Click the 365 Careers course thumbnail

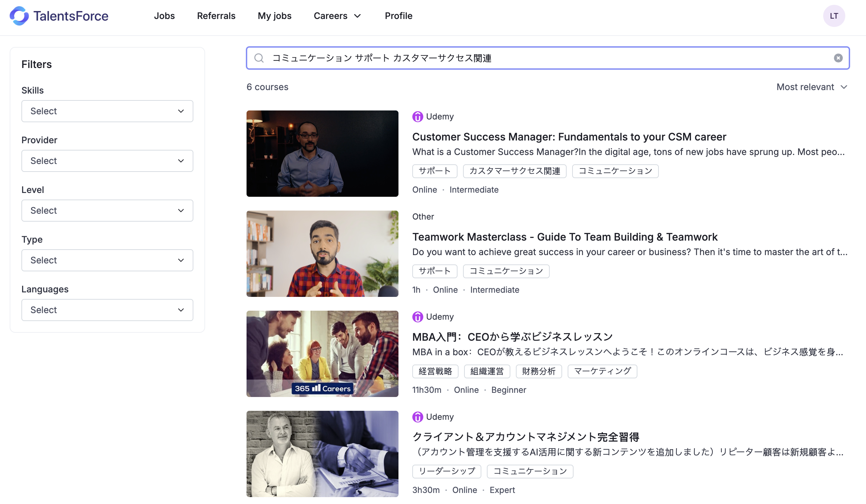pos(322,354)
